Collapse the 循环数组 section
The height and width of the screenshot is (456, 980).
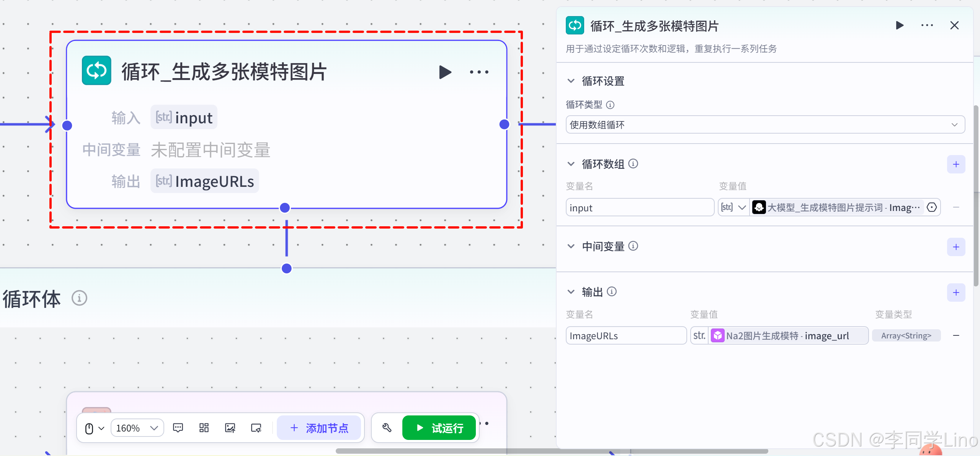click(x=571, y=164)
